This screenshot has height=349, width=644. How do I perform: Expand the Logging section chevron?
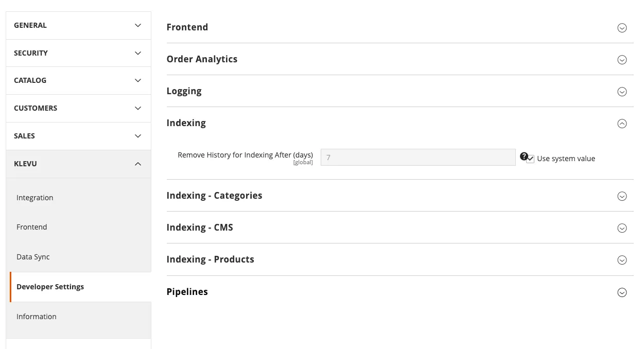(x=622, y=92)
